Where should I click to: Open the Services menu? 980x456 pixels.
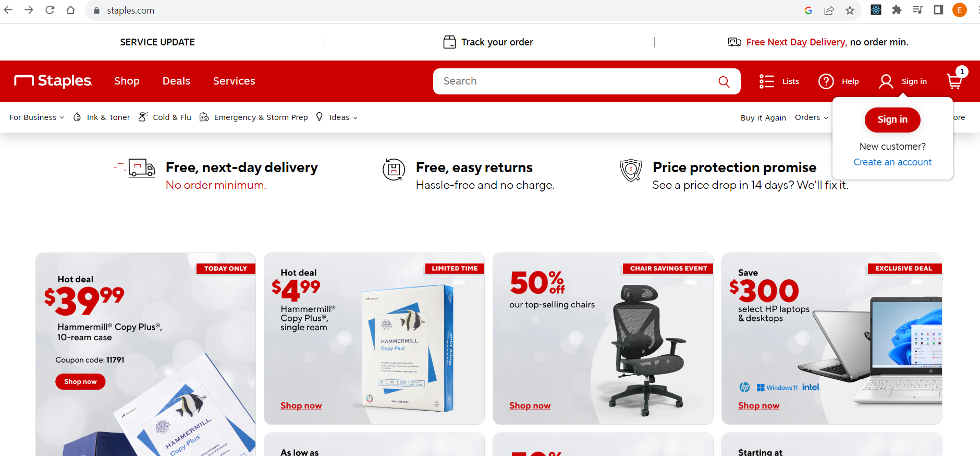234,81
